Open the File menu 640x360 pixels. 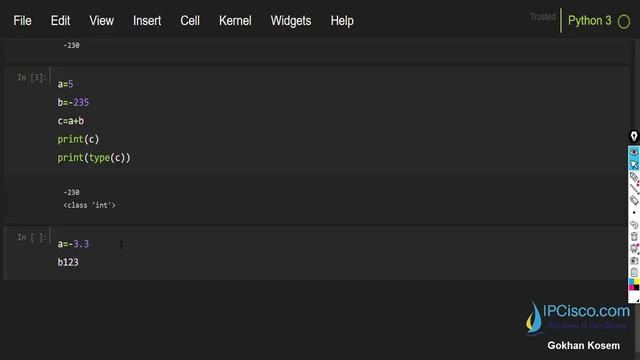[x=22, y=21]
